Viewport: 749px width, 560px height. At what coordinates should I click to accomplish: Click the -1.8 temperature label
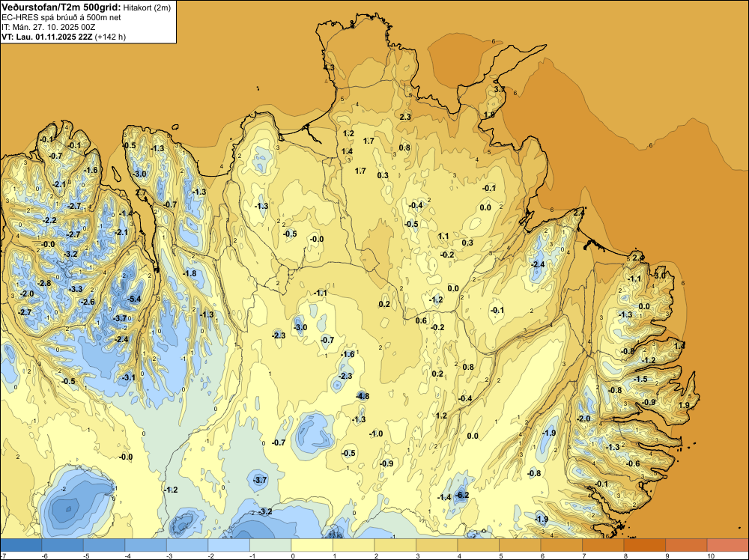(x=190, y=273)
